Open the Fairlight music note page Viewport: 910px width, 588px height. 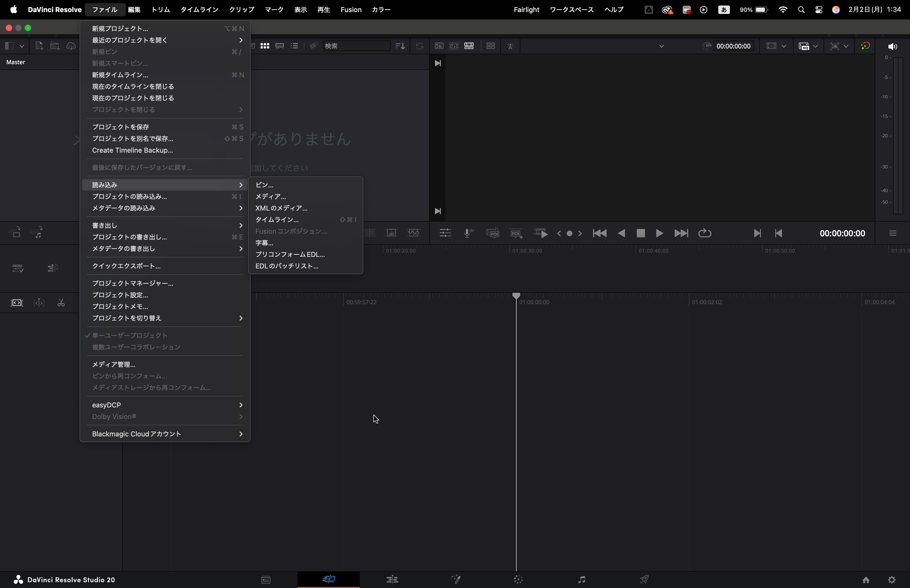(581, 580)
